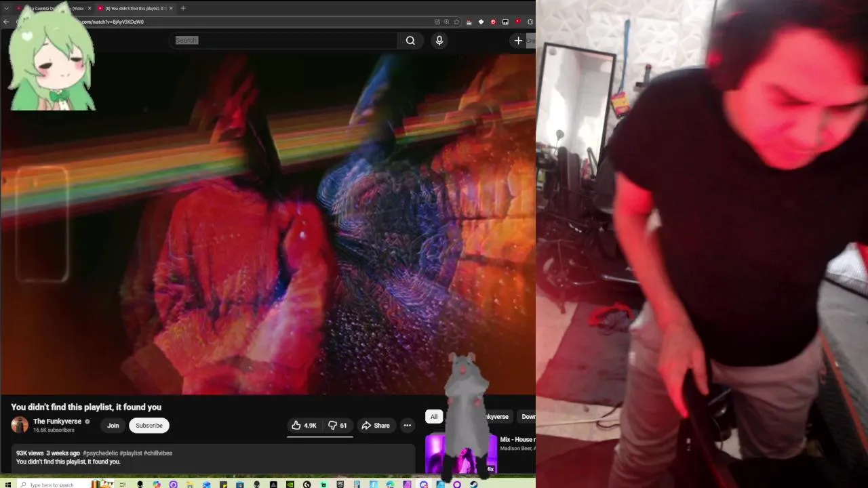
Task: Open Task View on the taskbar
Action: (123, 484)
